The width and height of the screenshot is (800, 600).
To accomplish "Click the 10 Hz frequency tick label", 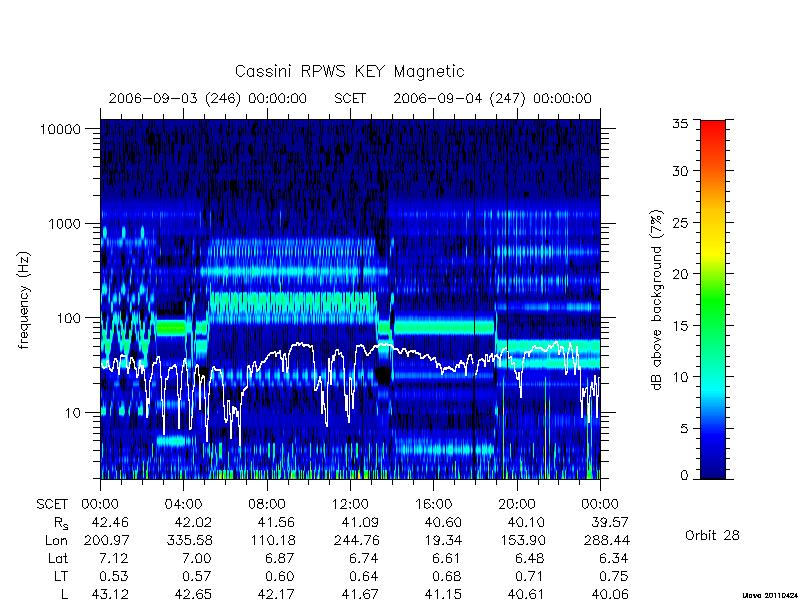I will (x=73, y=413).
